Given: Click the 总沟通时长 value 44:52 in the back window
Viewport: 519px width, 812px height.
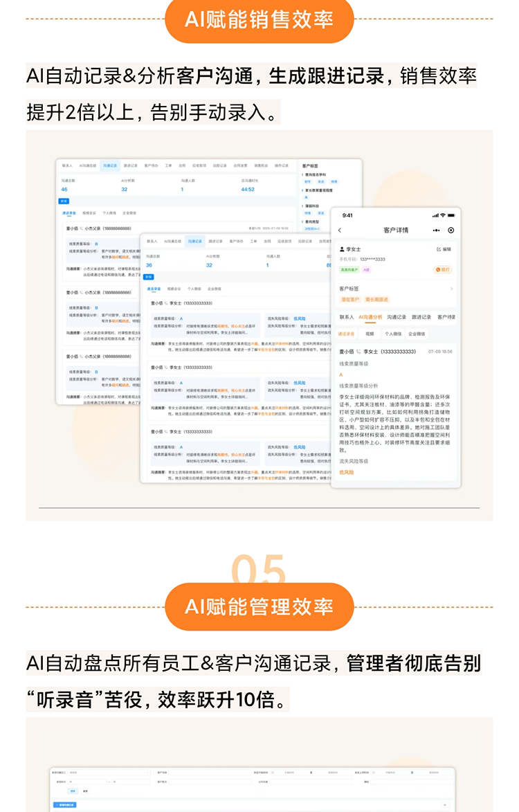Looking at the screenshot, I should pos(248,190).
